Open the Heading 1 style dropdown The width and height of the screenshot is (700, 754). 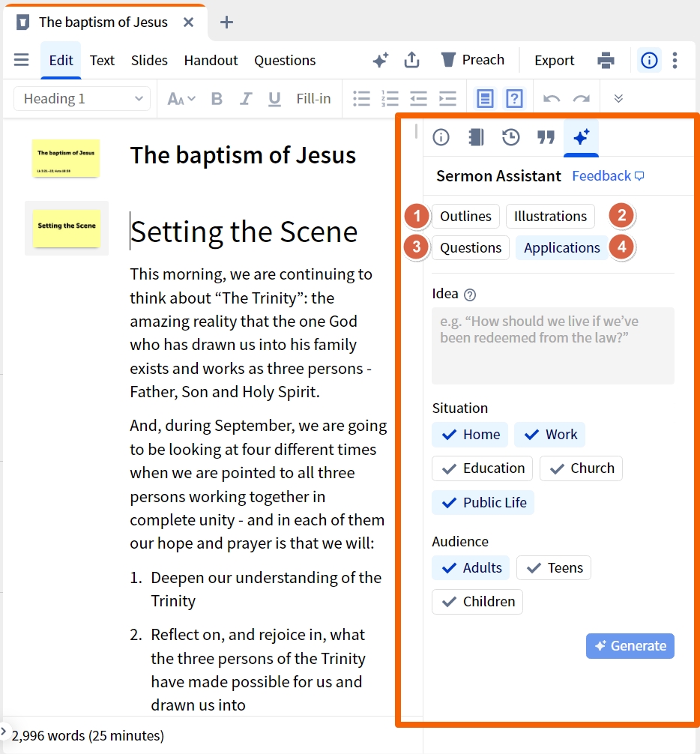point(82,99)
